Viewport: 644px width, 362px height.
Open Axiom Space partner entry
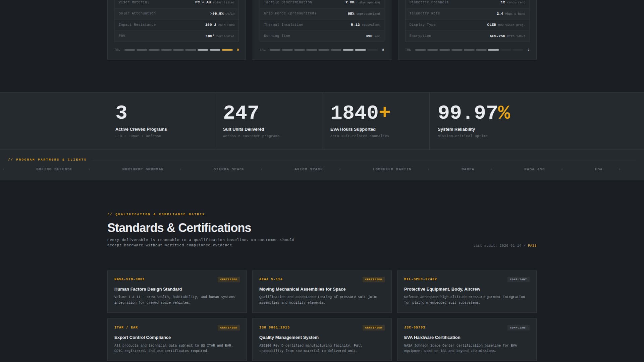[308, 169]
